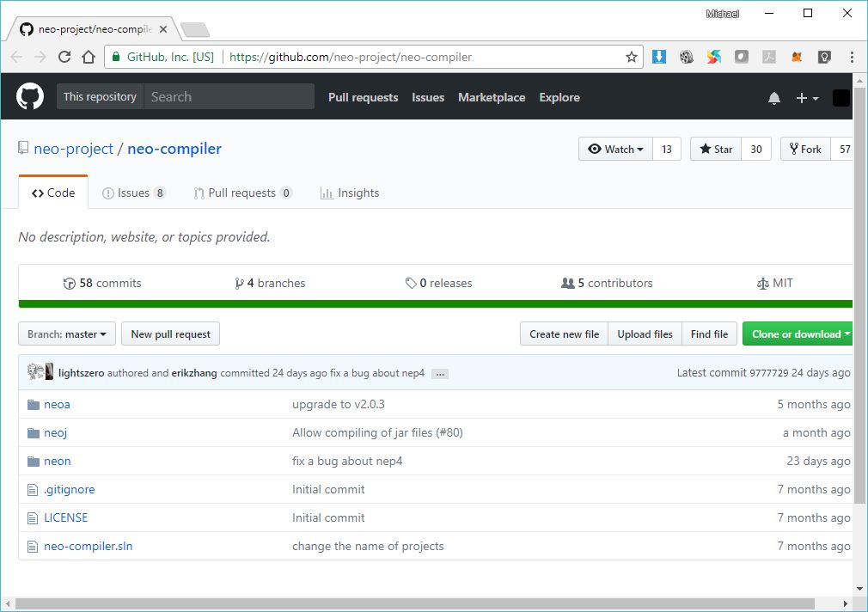View the 13 watchers count
868x612 pixels.
point(667,149)
